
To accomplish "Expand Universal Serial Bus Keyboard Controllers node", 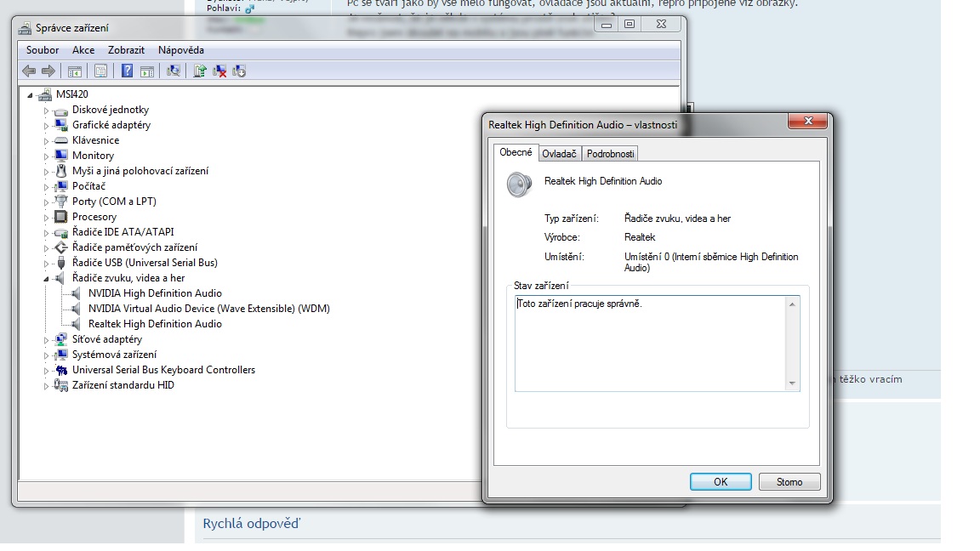I will tap(46, 371).
